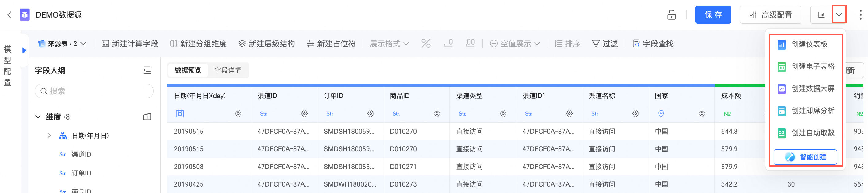The height and width of the screenshot is (193, 868).
Task: Select 创建数据大屏 from the menu
Action: click(805, 89)
